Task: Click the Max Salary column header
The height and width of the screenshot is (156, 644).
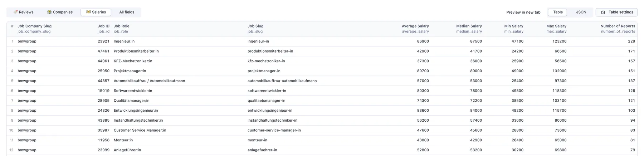Action: pyautogui.click(x=556, y=29)
